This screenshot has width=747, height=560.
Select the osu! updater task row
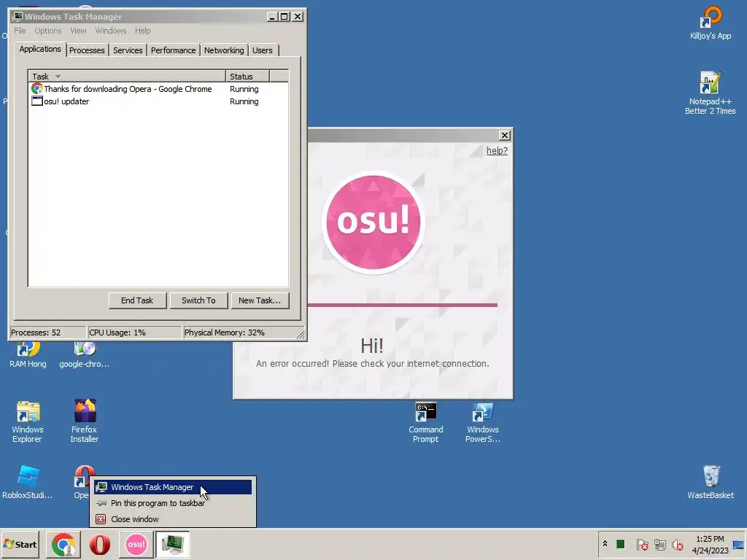point(158,101)
